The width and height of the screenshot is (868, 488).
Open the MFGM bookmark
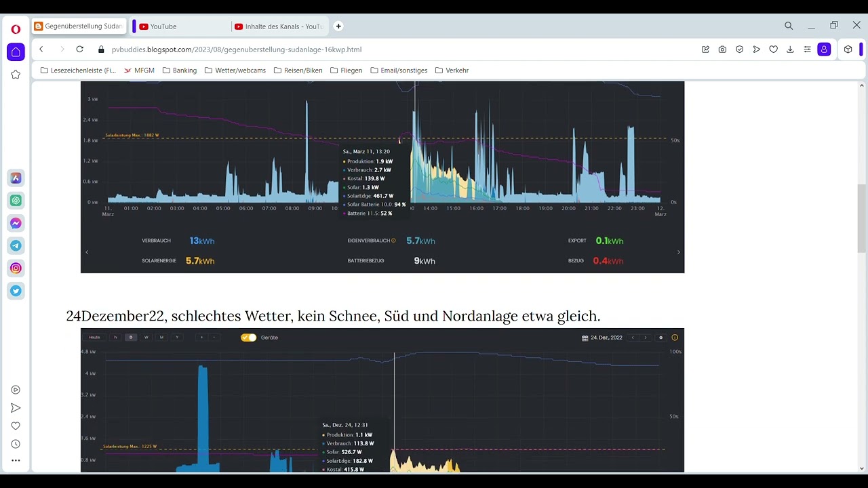coord(139,70)
